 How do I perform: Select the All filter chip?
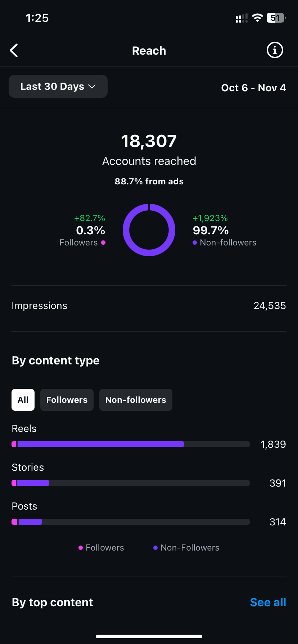(23, 400)
